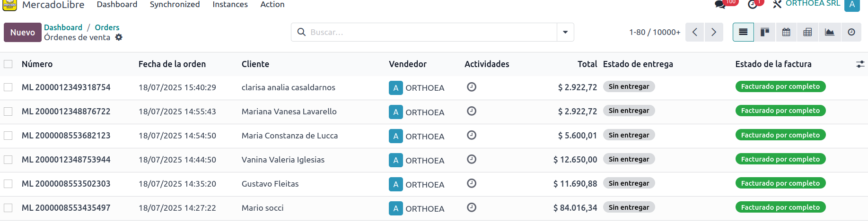
Task: Select the list view icon
Action: (x=743, y=32)
